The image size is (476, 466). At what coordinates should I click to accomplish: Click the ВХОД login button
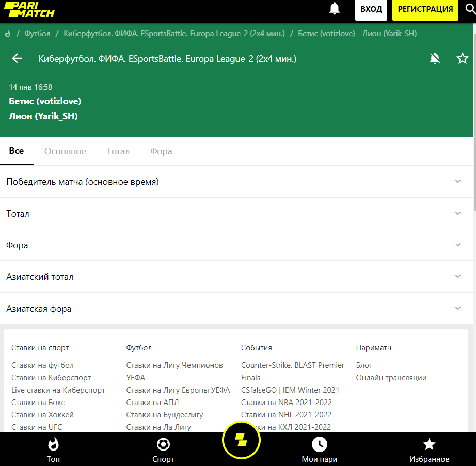(x=371, y=9)
